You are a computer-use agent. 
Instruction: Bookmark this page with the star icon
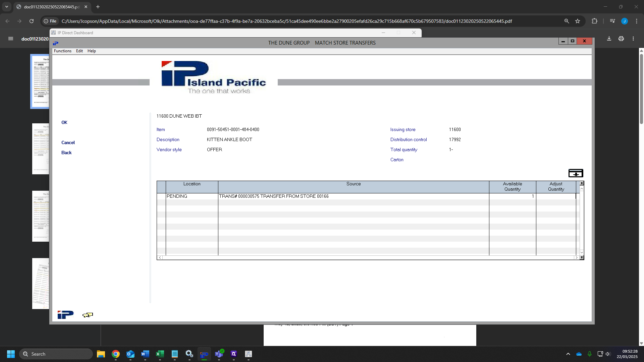click(x=578, y=21)
